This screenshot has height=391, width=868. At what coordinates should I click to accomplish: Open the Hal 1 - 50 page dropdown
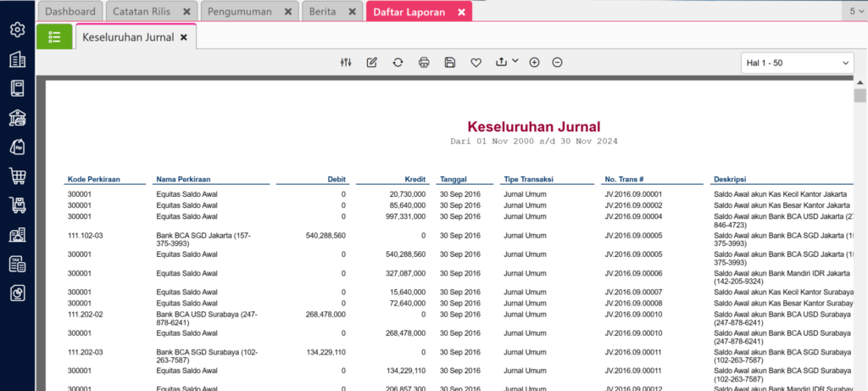(x=797, y=63)
